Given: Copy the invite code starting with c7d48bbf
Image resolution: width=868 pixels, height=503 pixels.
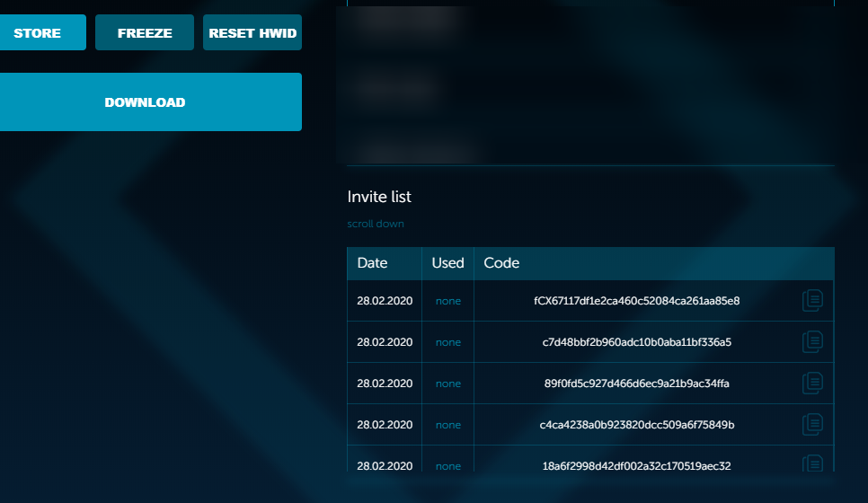Looking at the screenshot, I should (x=812, y=342).
